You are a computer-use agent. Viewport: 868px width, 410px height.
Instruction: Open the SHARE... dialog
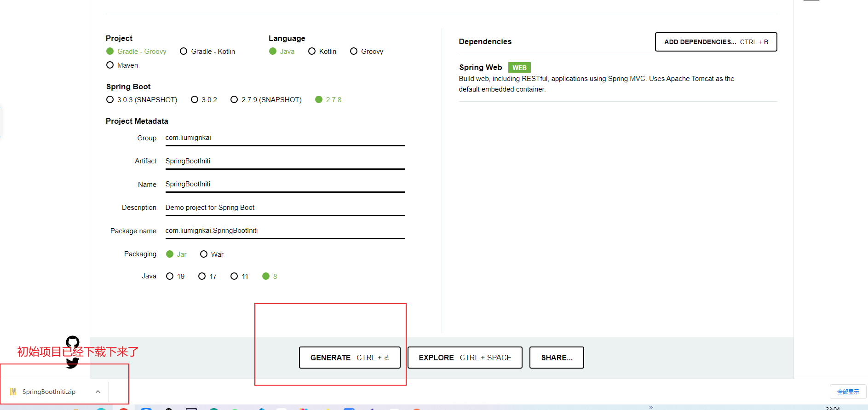click(557, 358)
